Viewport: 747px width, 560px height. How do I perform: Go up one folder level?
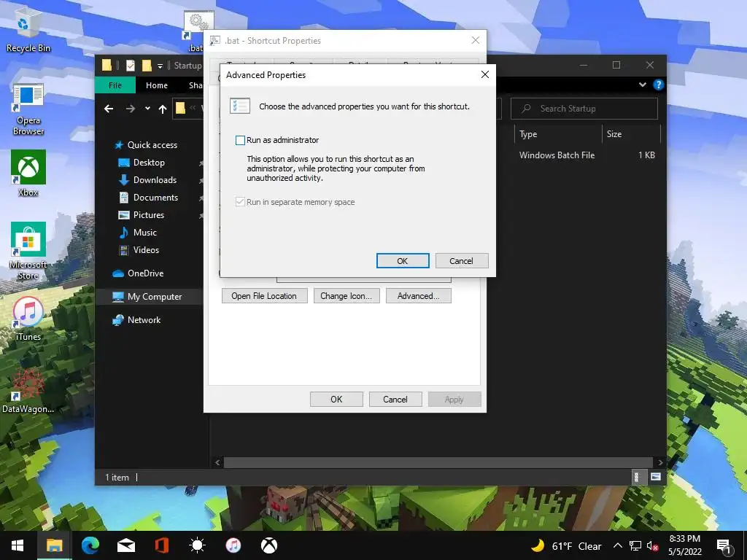[x=163, y=109]
